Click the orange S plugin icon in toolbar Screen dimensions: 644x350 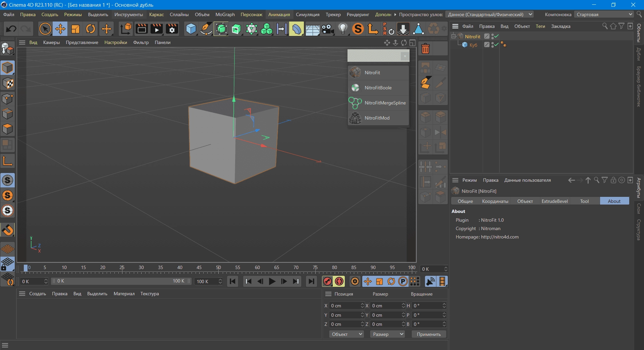point(358,29)
